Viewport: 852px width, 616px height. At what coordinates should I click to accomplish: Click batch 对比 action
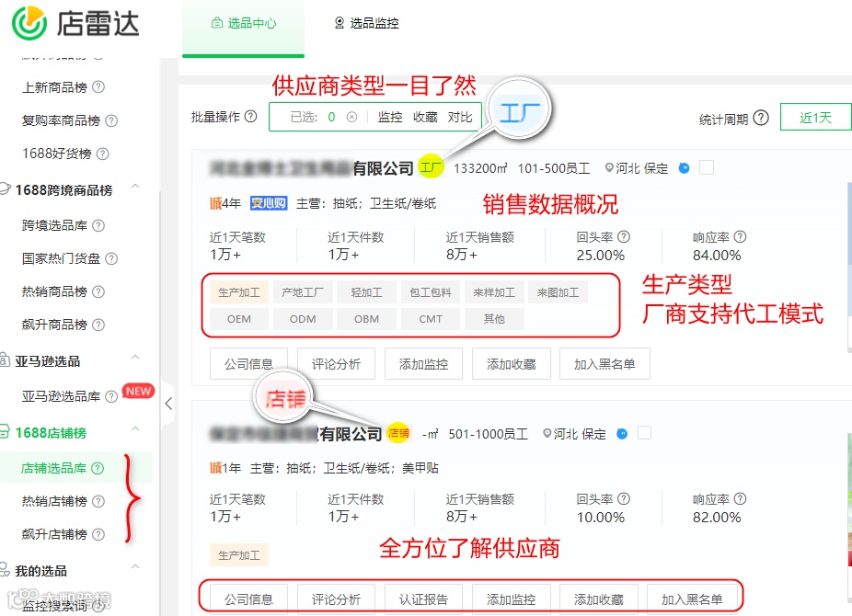[x=460, y=118]
